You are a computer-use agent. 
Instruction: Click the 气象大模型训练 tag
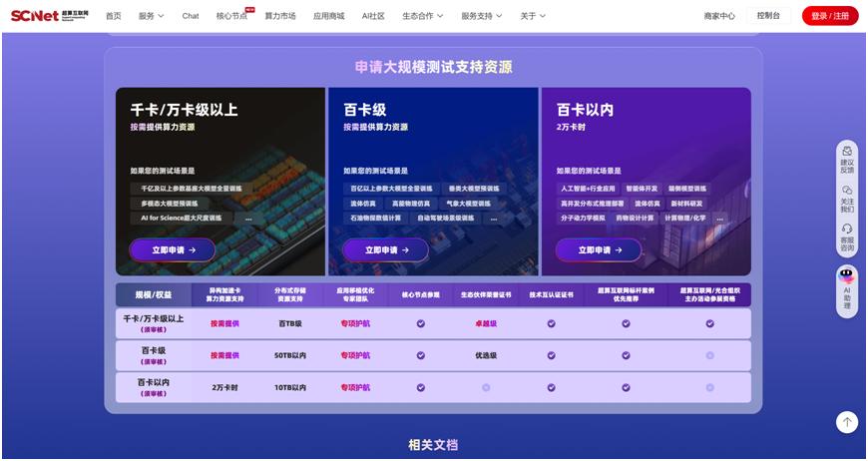click(468, 204)
